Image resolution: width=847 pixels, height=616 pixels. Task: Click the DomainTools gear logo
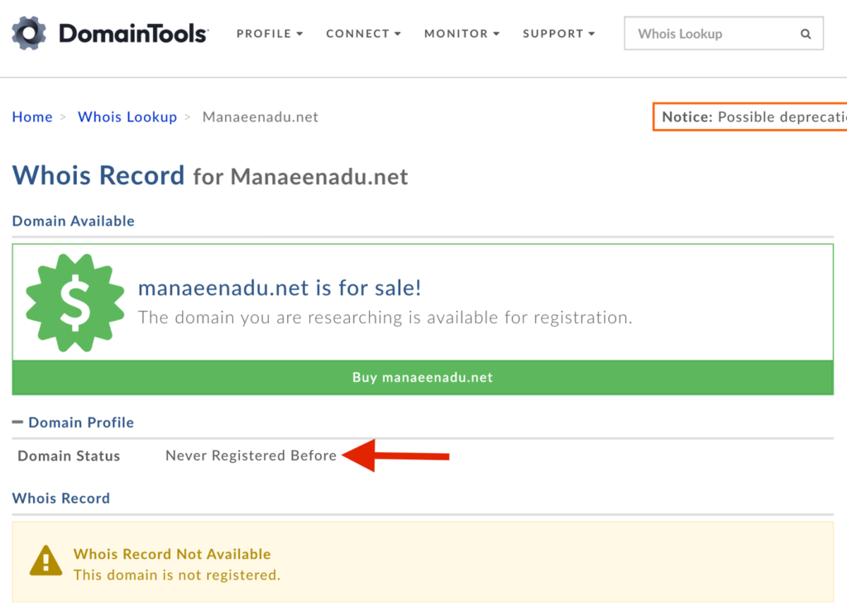27,33
